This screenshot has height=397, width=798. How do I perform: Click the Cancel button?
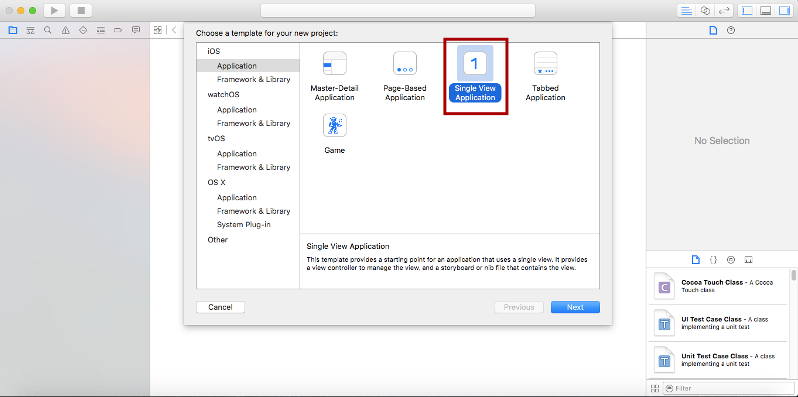(220, 307)
